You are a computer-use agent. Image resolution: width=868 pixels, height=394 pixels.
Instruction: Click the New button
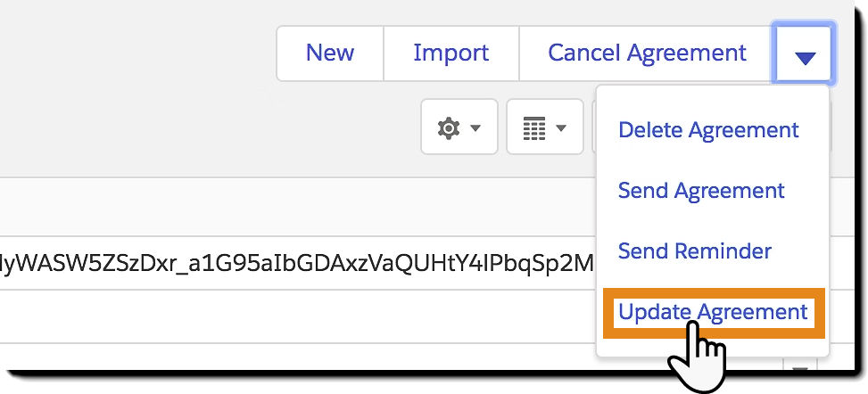(x=330, y=53)
